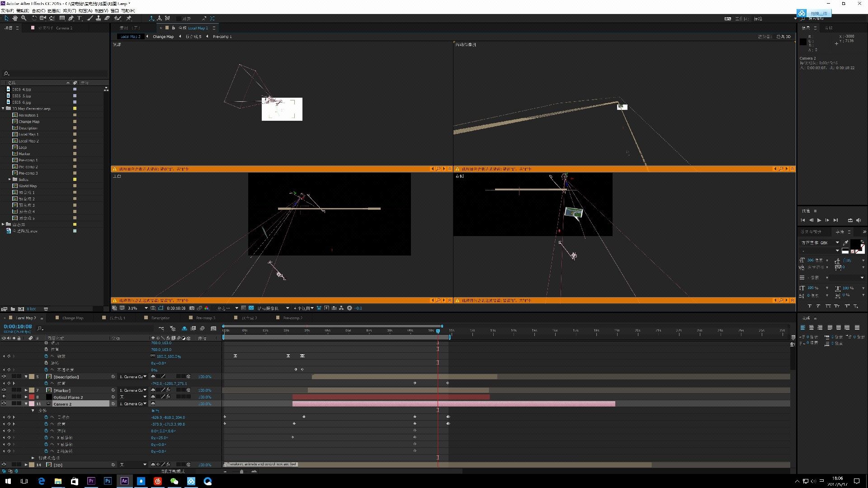Toggle visibility of the [Description] layer

pos(4,377)
